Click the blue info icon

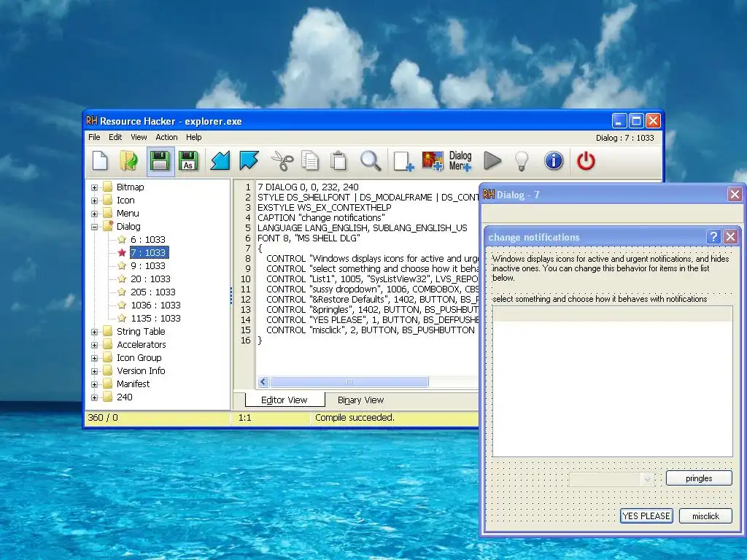click(x=554, y=161)
